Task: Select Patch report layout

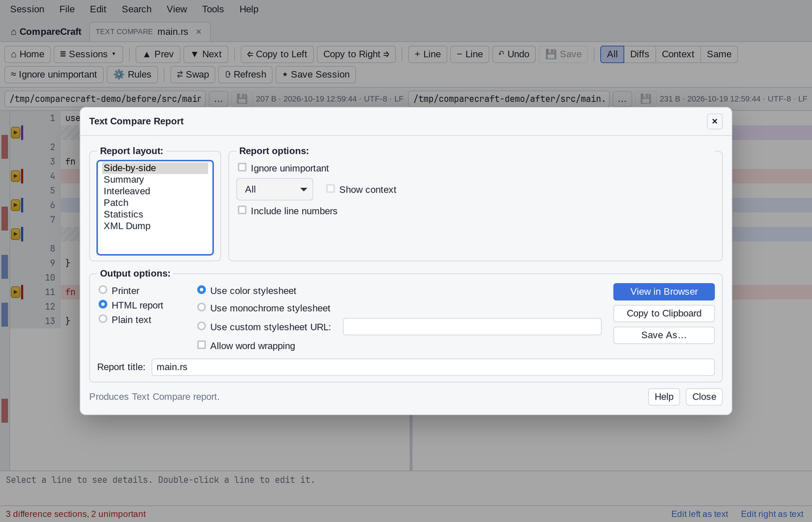Action: [155, 203]
